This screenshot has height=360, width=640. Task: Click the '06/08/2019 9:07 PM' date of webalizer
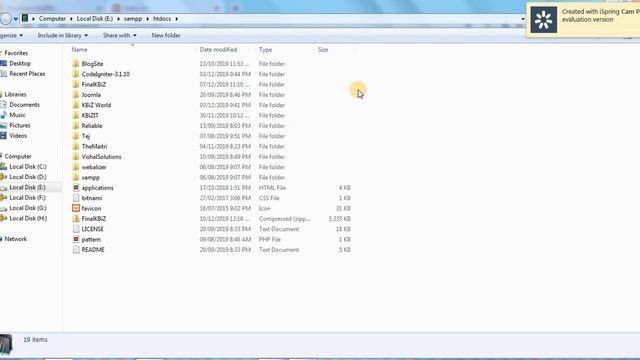click(x=225, y=167)
